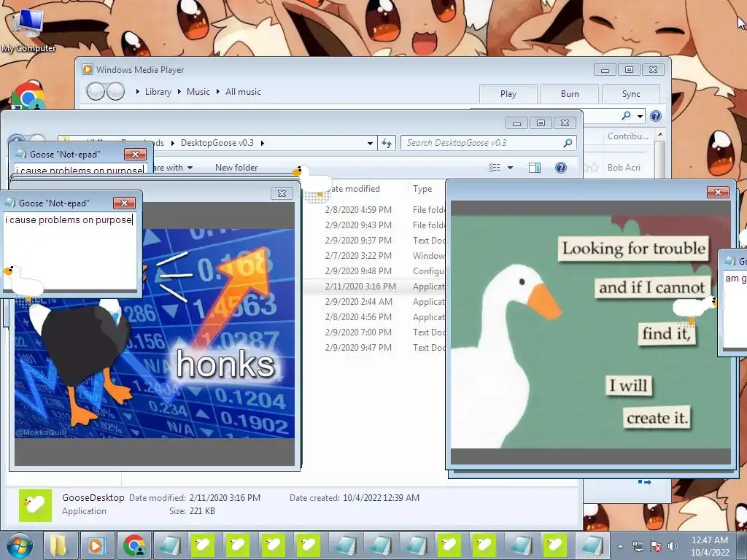
Task: Open the Explorer address bar history dropdown
Action: click(370, 143)
